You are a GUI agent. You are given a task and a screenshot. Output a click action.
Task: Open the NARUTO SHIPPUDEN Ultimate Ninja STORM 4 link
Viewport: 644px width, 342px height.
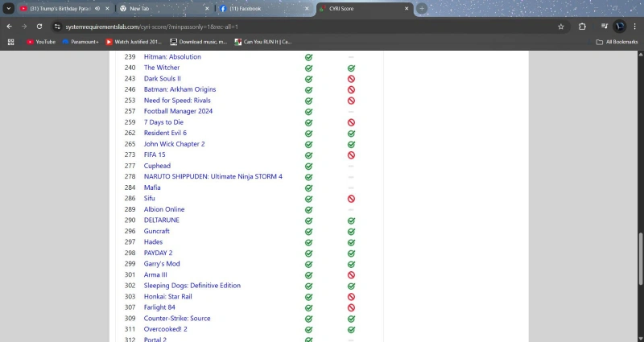tap(213, 176)
